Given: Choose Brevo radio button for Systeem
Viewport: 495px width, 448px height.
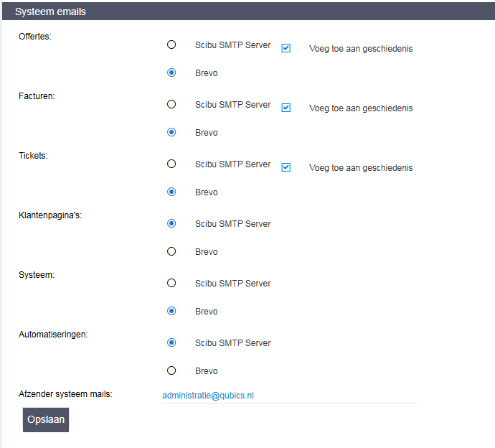Looking at the screenshot, I should coord(171,311).
